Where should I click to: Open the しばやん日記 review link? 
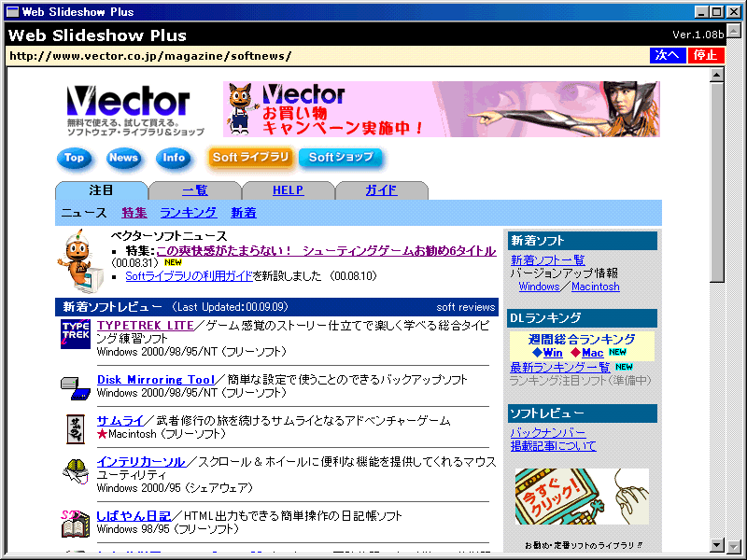[x=134, y=516]
